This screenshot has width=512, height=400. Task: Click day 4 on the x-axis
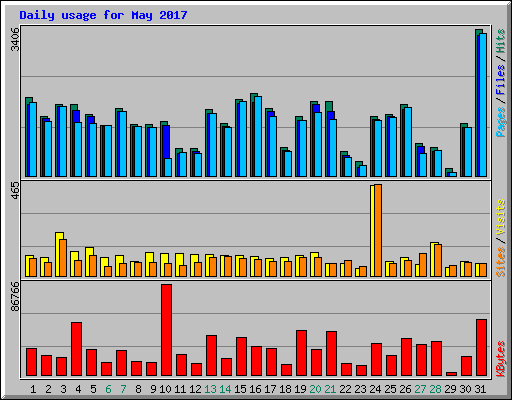[x=78, y=389]
